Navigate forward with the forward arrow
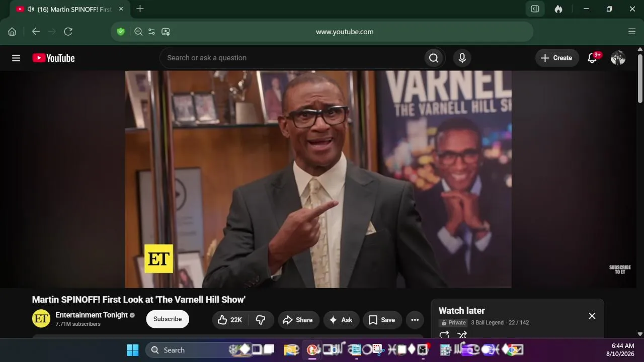This screenshot has width=644, height=362. 52,32
